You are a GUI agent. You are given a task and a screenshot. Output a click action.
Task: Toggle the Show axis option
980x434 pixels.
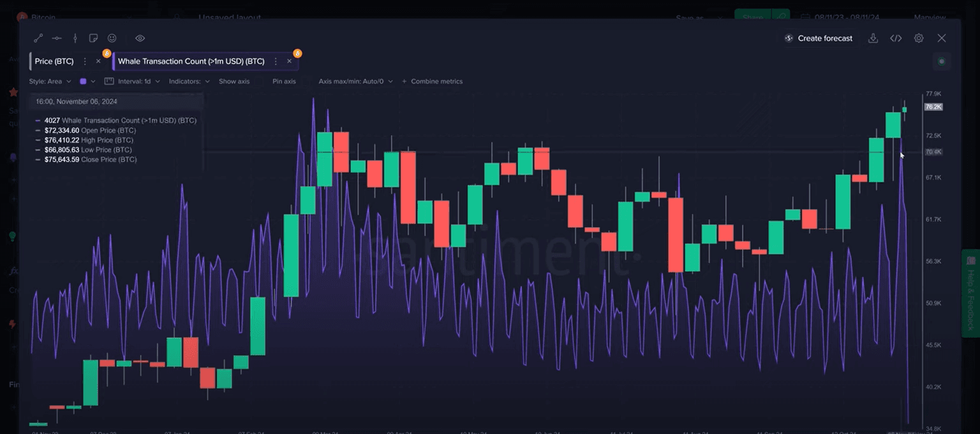click(234, 82)
